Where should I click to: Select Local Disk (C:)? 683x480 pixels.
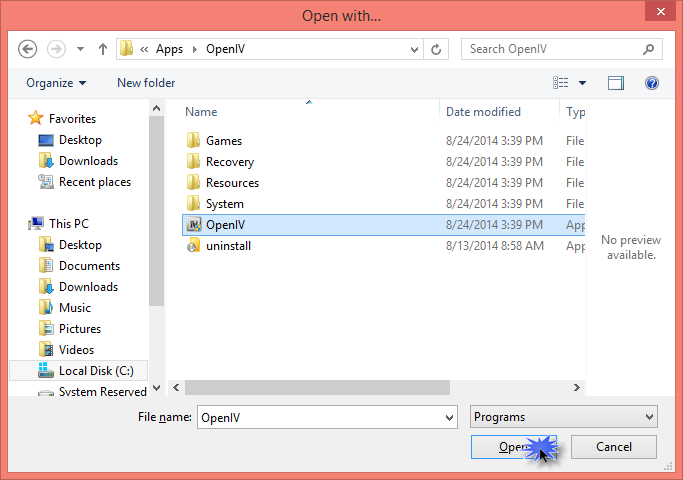79,371
